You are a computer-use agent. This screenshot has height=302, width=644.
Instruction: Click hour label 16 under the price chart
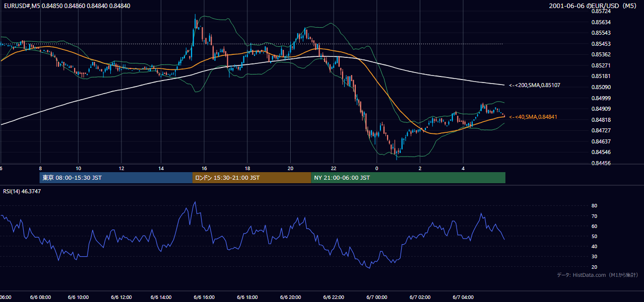204,168
